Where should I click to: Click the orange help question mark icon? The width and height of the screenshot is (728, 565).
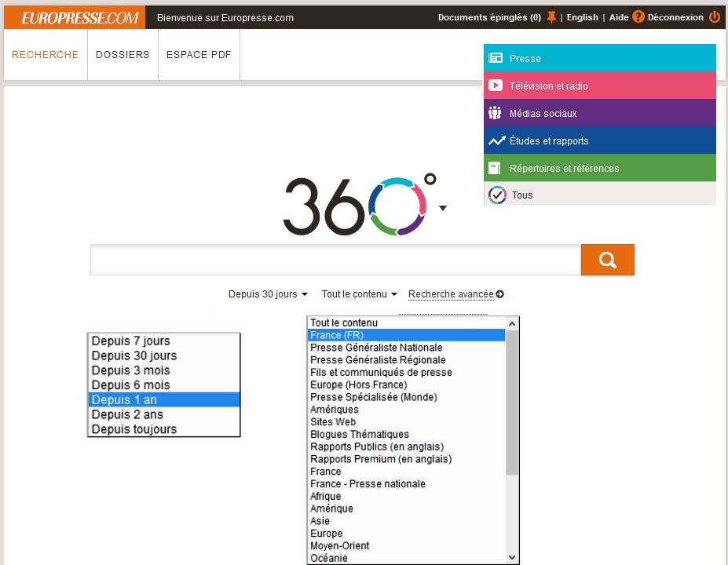pos(638,17)
